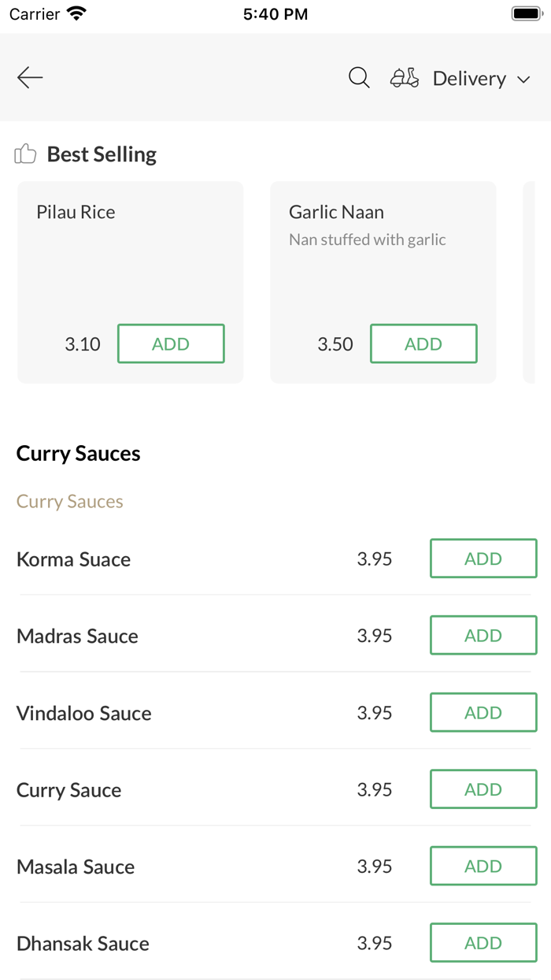Add Vindaloo Sauce to cart

pyautogui.click(x=483, y=712)
